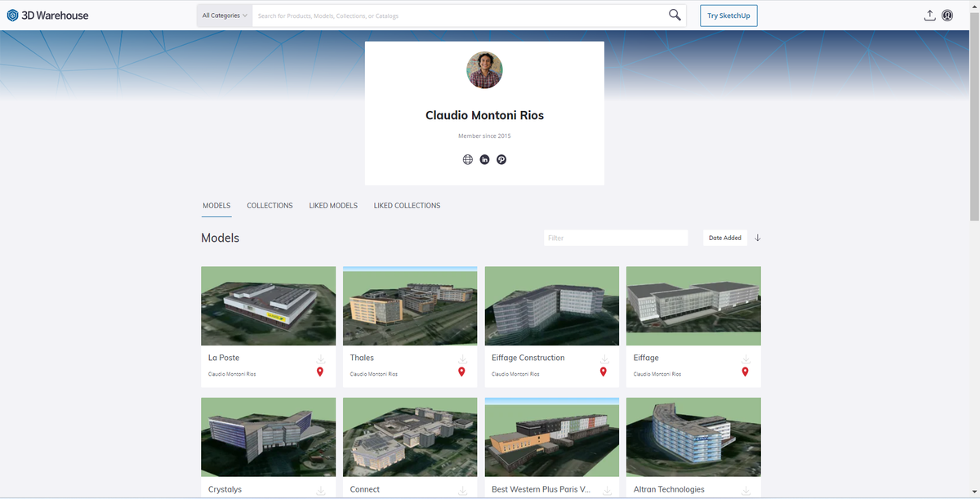Screen dimensions: 980x499
Task: Click Claudio Montoni Rios profile avatar
Action: (x=484, y=70)
